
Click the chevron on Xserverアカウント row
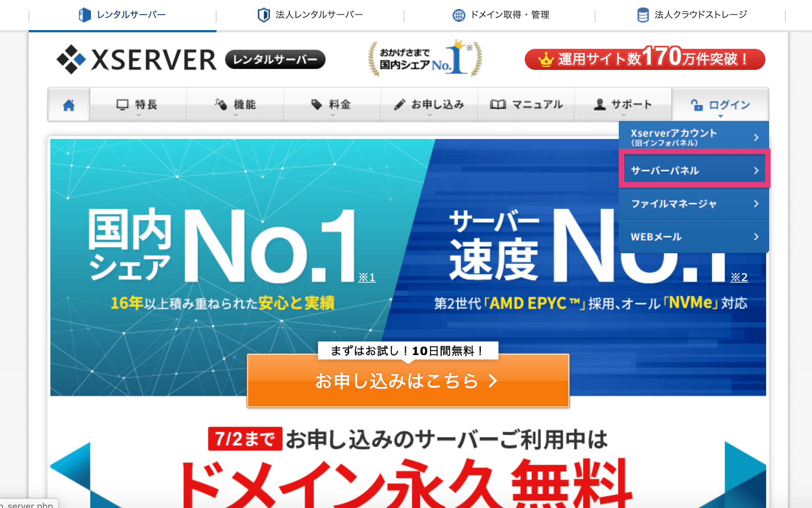(756, 138)
